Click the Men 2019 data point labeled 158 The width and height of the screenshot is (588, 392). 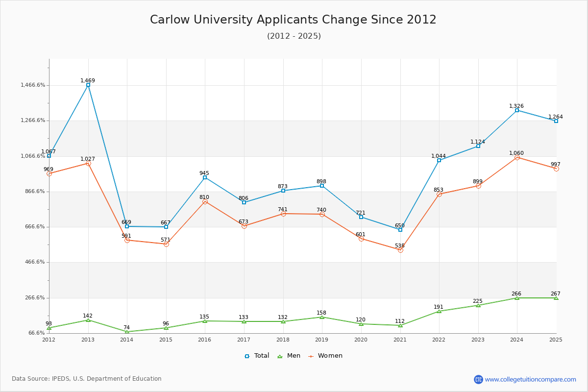point(322,317)
